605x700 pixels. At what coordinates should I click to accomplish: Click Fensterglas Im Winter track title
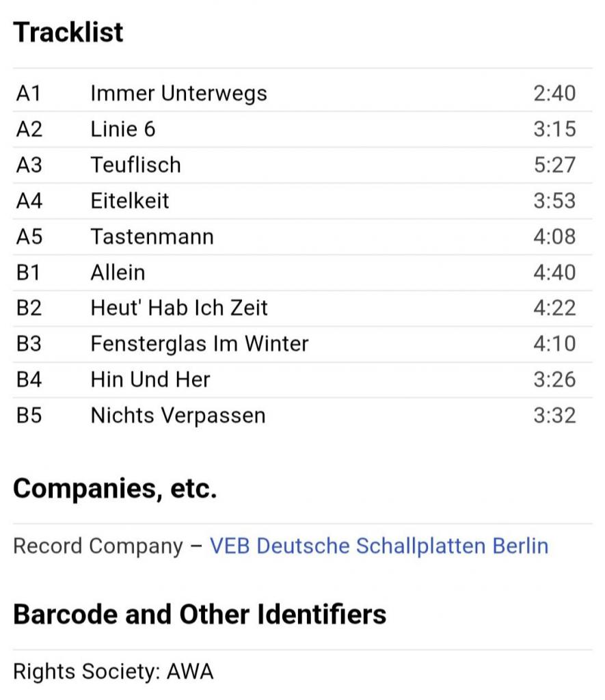(199, 344)
